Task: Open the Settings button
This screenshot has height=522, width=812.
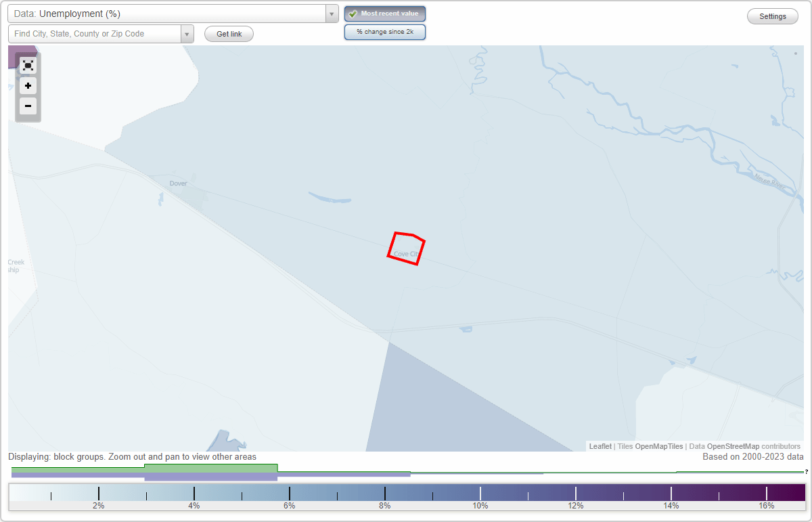Action: point(773,17)
